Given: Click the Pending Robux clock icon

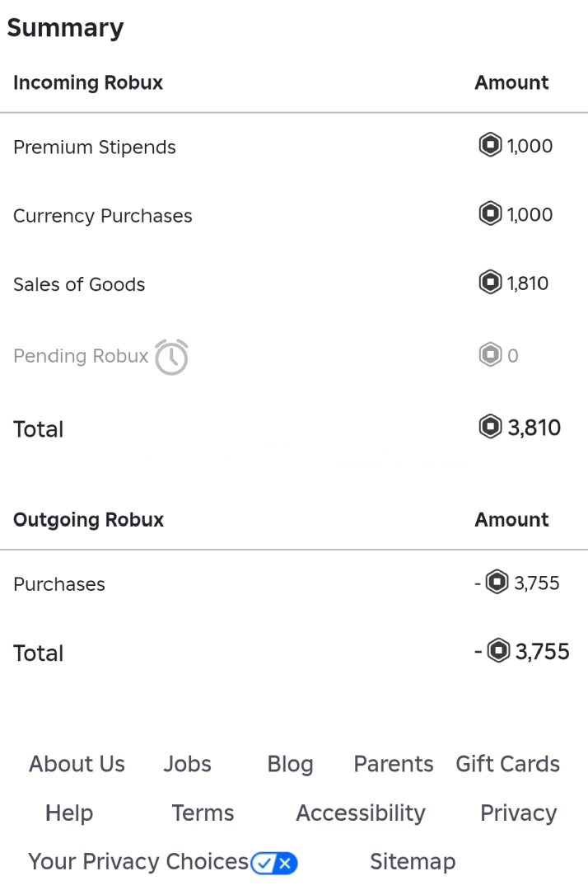Looking at the screenshot, I should 172,357.
